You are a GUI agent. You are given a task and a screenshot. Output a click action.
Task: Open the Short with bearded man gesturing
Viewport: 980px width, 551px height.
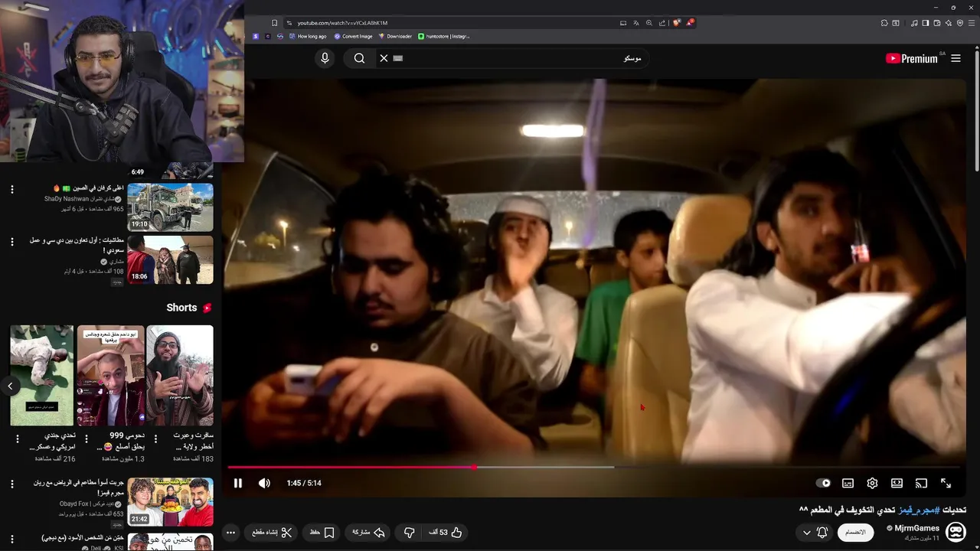[x=180, y=375]
